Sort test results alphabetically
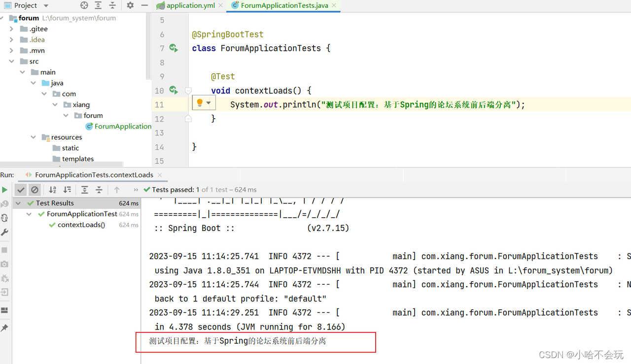 click(53, 190)
